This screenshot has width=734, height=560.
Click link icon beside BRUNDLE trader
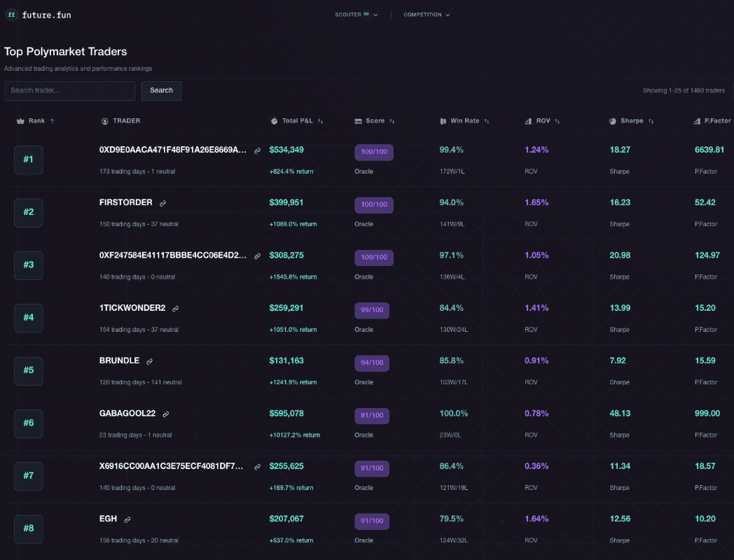(149, 361)
